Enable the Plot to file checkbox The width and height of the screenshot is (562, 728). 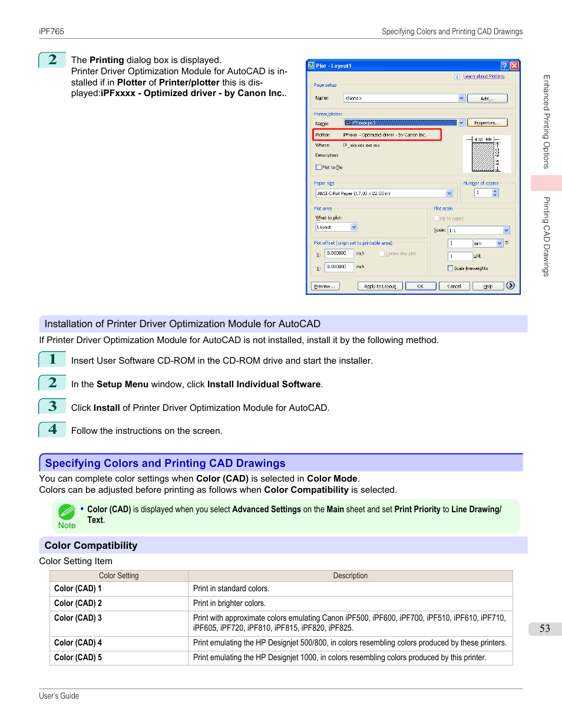click(319, 167)
